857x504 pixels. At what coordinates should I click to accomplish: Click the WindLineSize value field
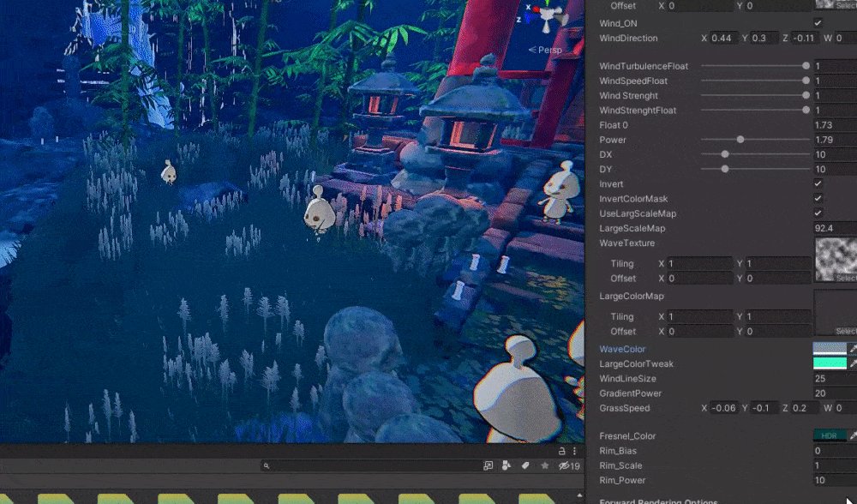coord(834,379)
